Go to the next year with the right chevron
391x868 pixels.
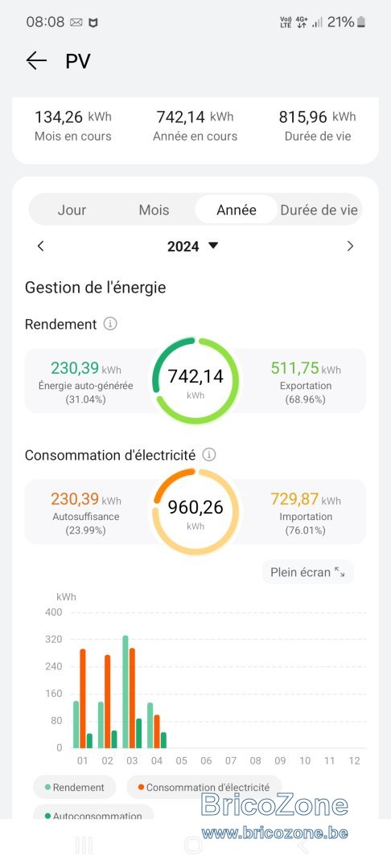tap(350, 247)
